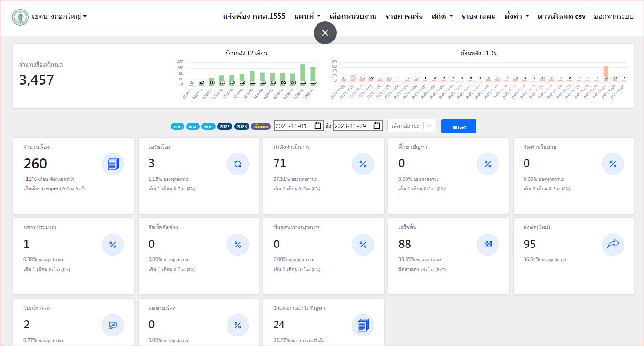Click percent icon on ขั้นตอนทางกฎหมาย card
This screenshot has width=644, height=346.
coord(363,245)
